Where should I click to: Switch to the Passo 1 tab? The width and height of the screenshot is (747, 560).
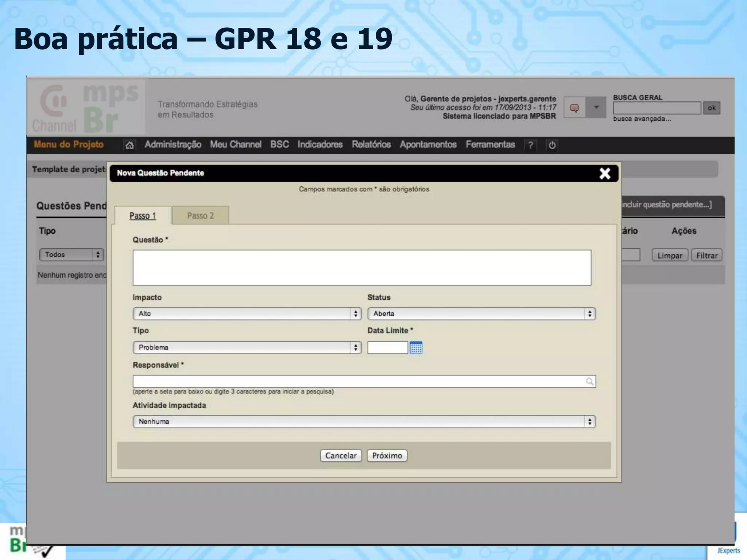tap(143, 215)
